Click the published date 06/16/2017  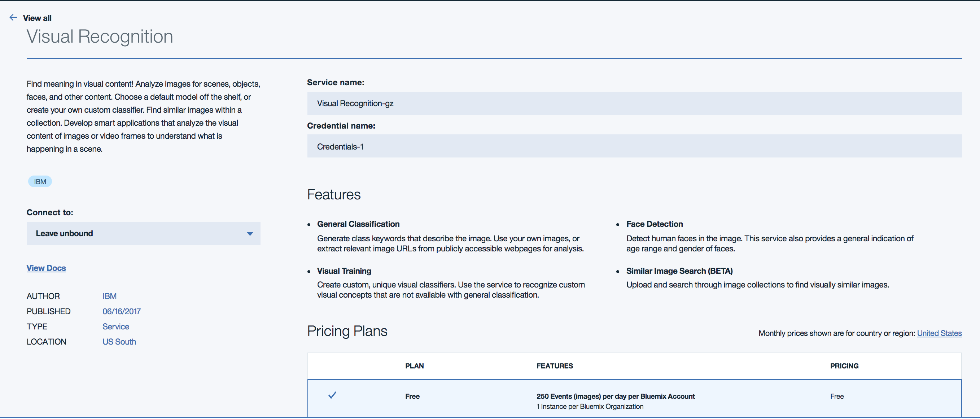(x=121, y=312)
